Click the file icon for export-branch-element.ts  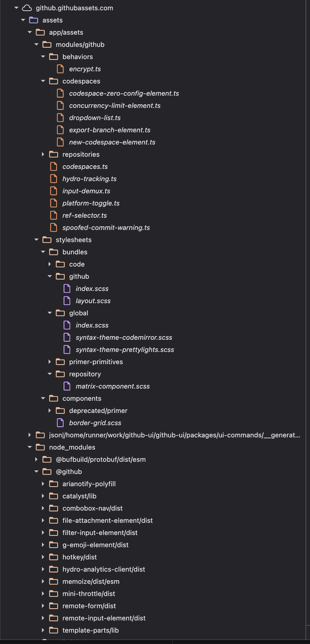tap(60, 130)
